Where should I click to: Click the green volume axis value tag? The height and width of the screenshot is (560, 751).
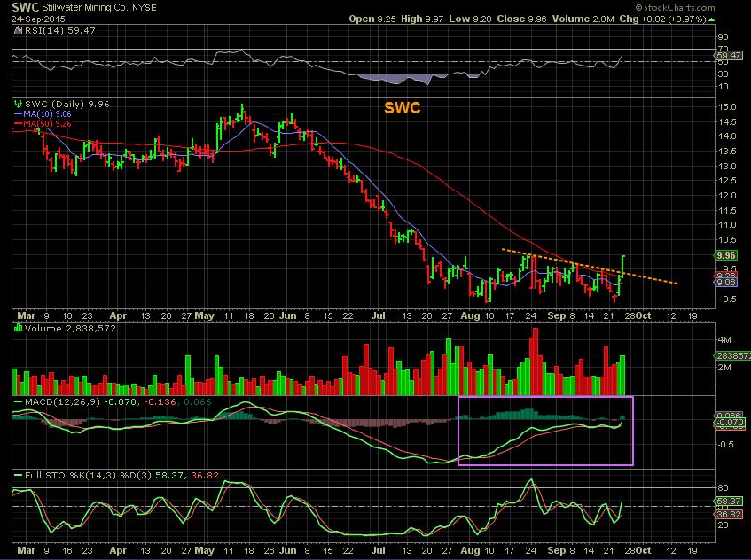(x=732, y=355)
